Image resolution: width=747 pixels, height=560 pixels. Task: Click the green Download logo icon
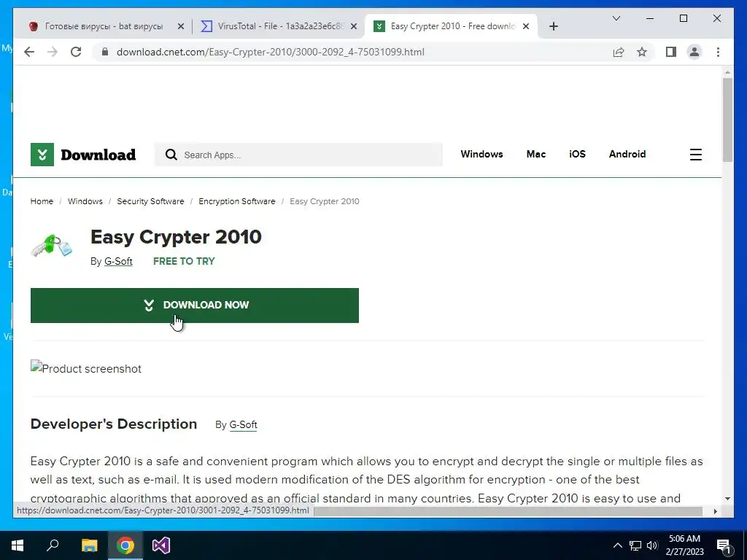pos(42,155)
